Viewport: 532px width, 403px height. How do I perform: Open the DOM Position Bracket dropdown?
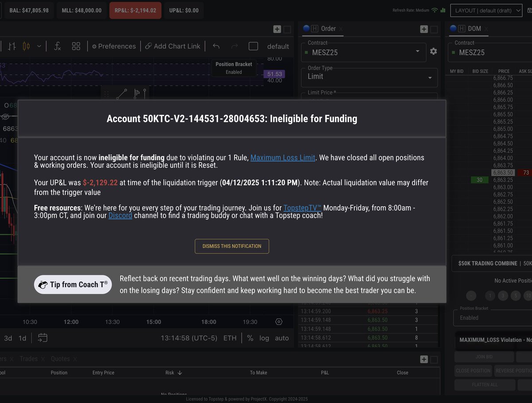[493, 317]
